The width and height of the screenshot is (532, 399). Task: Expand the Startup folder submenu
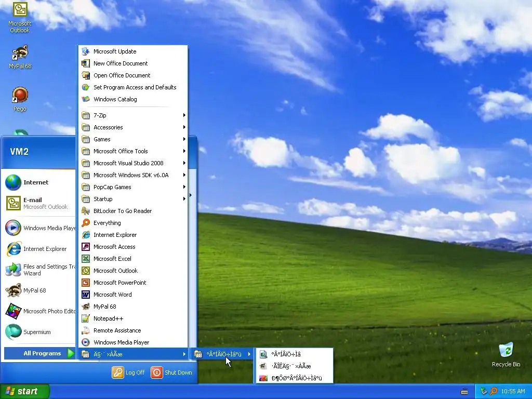coord(132,199)
